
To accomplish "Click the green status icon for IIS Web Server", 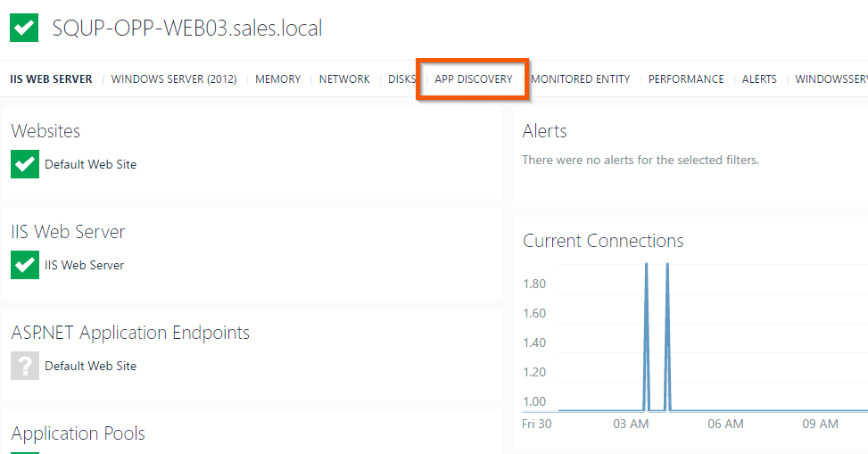I will 25,265.
